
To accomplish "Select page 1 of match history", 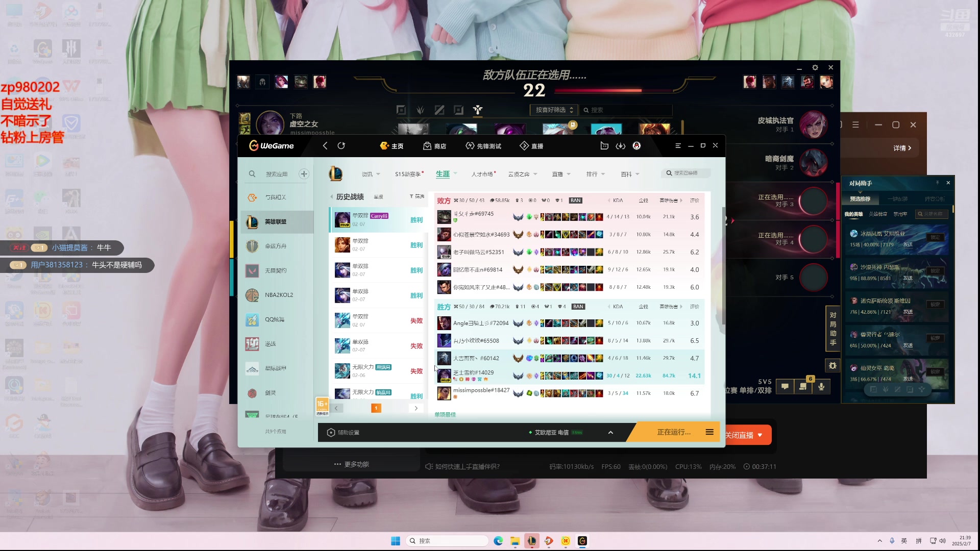I will pyautogui.click(x=376, y=408).
